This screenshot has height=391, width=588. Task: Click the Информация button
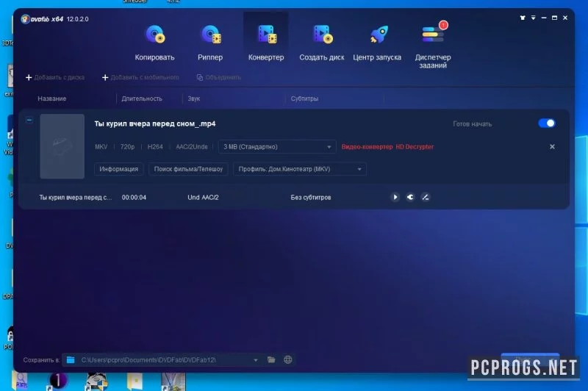pos(118,169)
